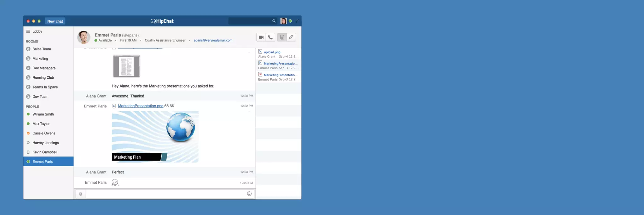Click Emmet Paris profile photo in header
Viewport: 644px width, 215px height.
[84, 37]
